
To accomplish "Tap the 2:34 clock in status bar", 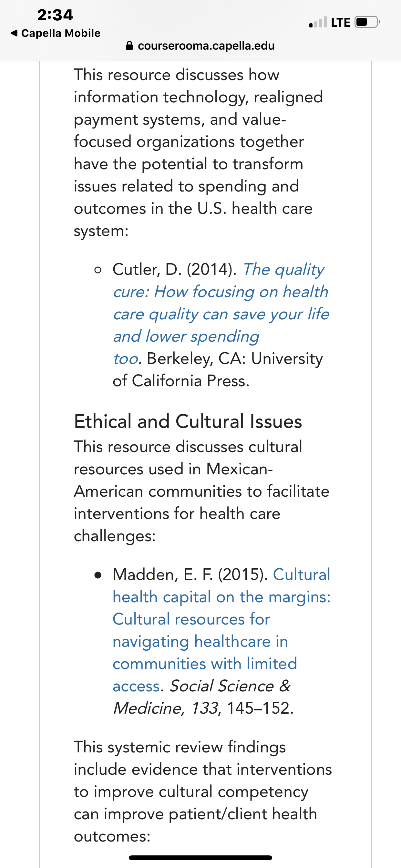I will (55, 15).
